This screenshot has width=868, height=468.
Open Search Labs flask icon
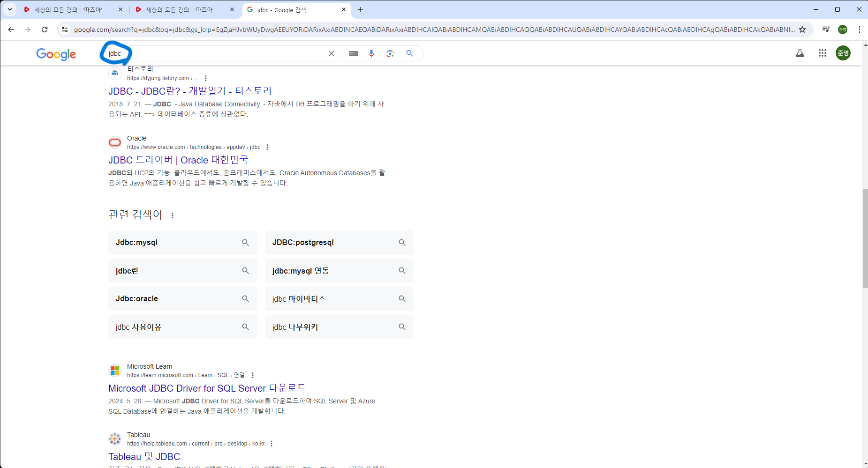coord(800,53)
